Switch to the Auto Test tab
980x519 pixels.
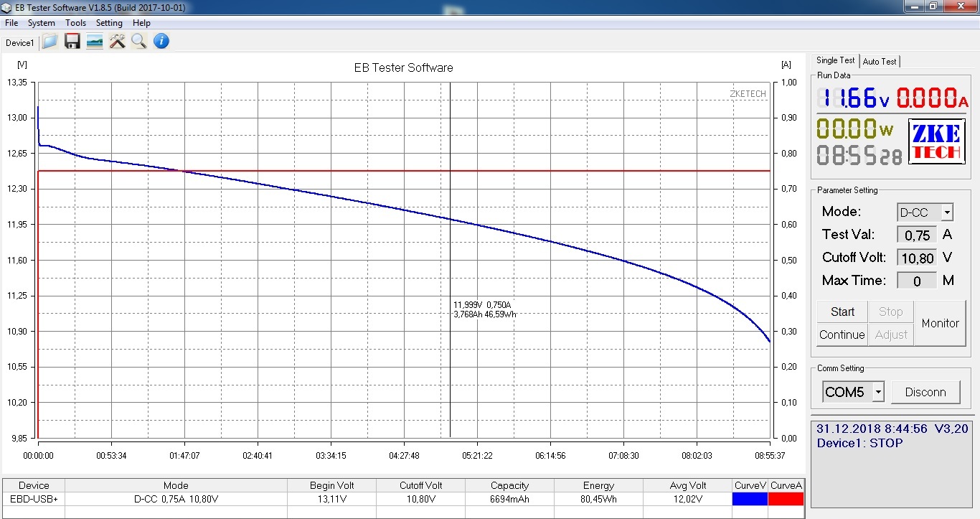(x=879, y=62)
